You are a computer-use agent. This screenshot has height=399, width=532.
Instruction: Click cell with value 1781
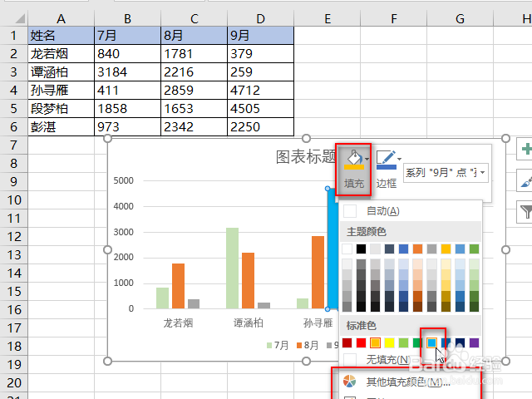click(x=194, y=53)
